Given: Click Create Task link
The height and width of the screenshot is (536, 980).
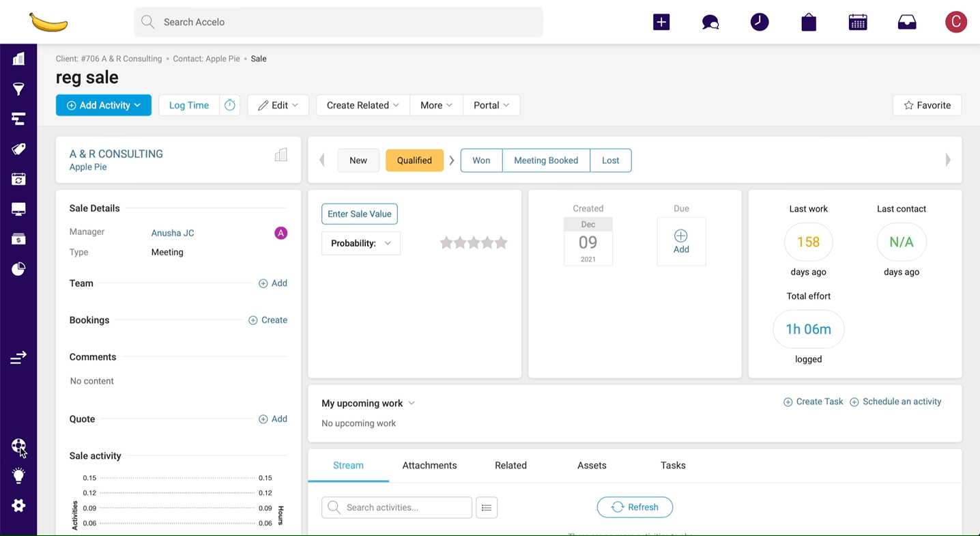Looking at the screenshot, I should point(813,401).
